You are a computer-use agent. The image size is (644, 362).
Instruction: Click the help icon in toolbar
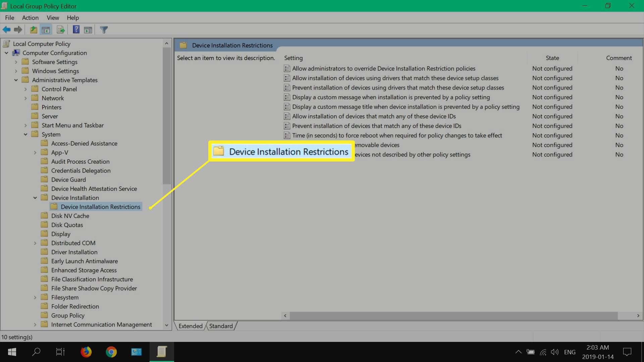point(76,29)
